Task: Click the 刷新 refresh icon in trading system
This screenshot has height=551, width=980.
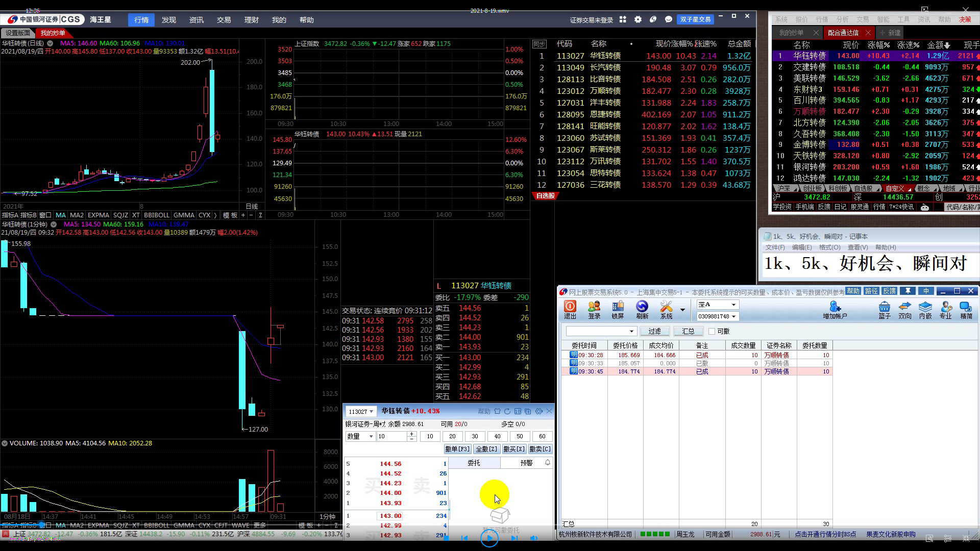Action: pos(642,309)
